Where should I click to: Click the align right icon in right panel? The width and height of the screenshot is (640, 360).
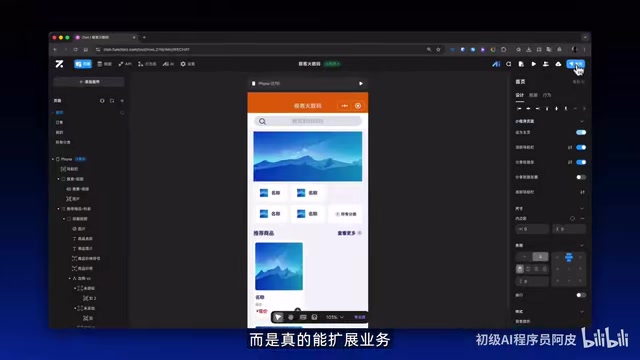point(538,109)
